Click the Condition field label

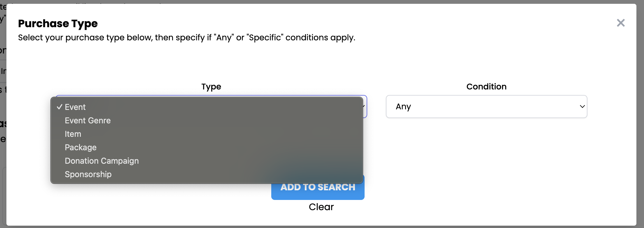pyautogui.click(x=486, y=87)
